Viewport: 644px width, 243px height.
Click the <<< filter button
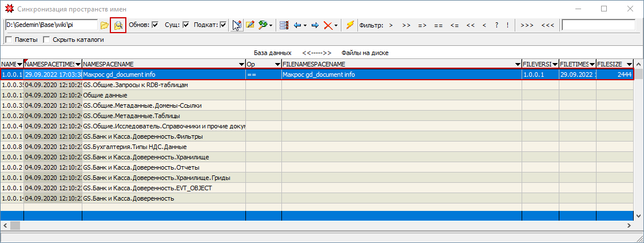click(x=547, y=25)
